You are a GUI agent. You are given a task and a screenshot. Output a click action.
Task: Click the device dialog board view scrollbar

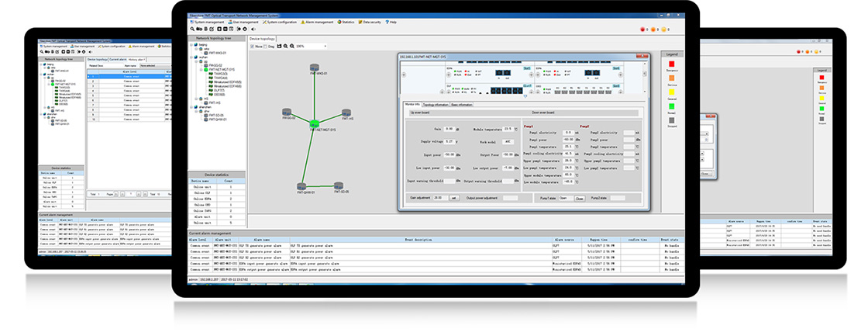pyautogui.click(x=645, y=78)
